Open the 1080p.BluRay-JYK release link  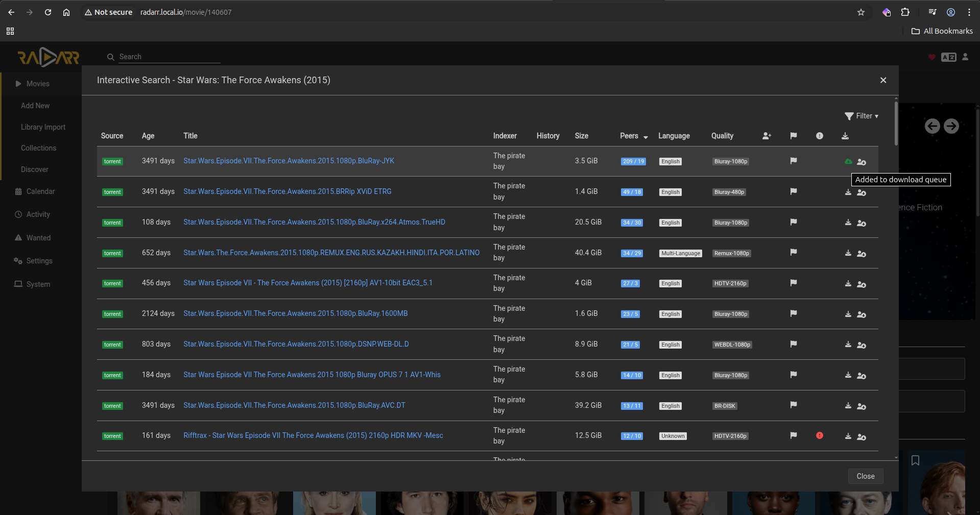(289, 161)
